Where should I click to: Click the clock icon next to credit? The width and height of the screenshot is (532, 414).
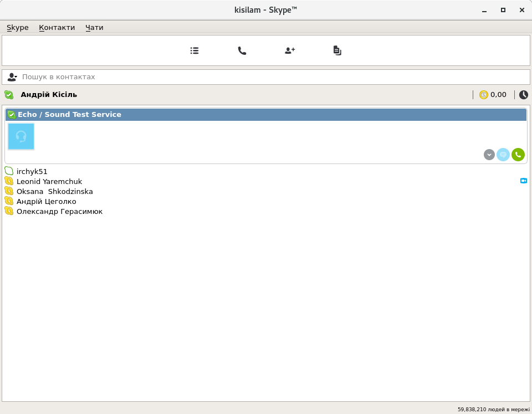pos(524,95)
